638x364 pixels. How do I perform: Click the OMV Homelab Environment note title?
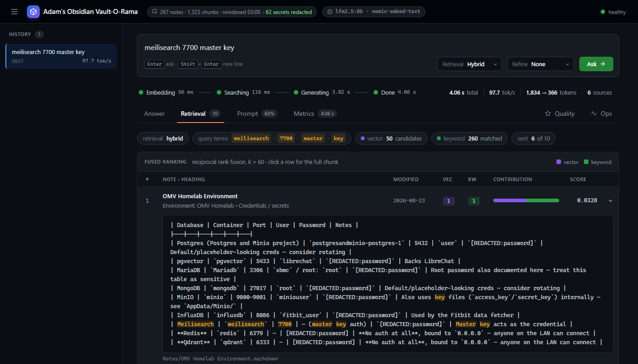click(200, 196)
